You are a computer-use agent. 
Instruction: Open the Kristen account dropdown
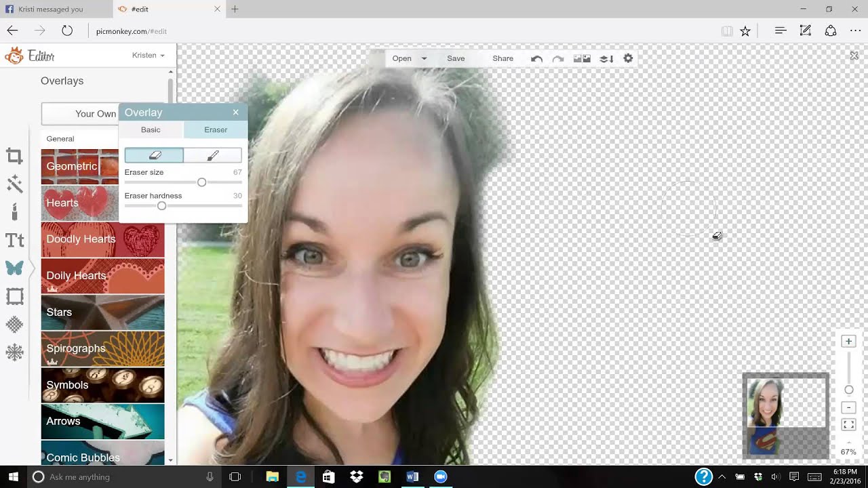pyautogui.click(x=149, y=56)
